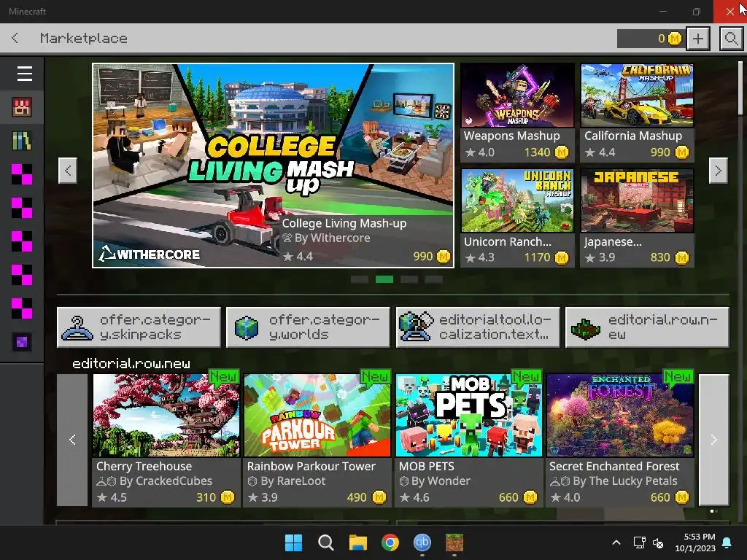Open the sidebar hamburger menu
The height and width of the screenshot is (560, 747).
coord(24,74)
